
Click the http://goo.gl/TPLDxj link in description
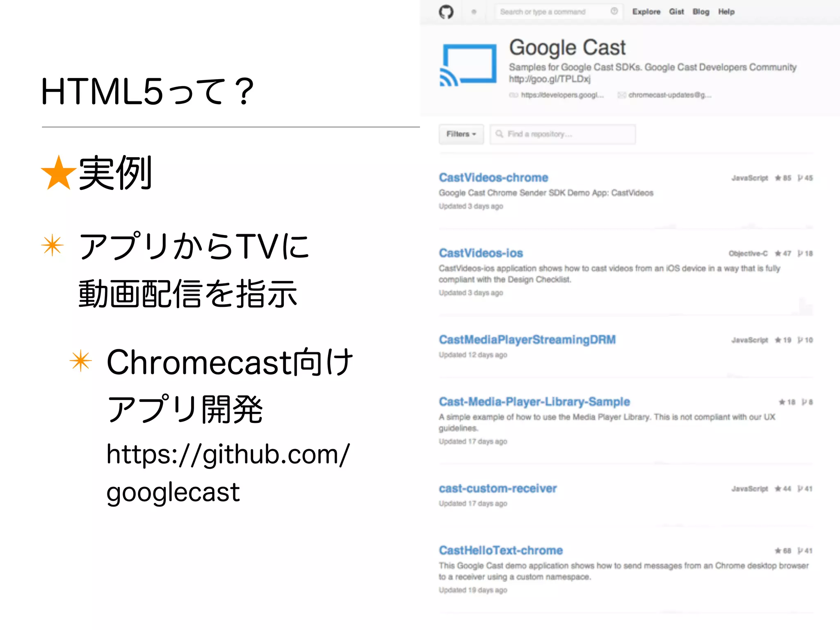point(550,79)
